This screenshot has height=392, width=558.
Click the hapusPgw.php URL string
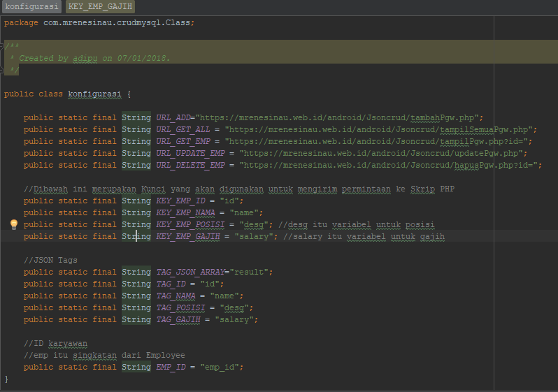[390, 165]
